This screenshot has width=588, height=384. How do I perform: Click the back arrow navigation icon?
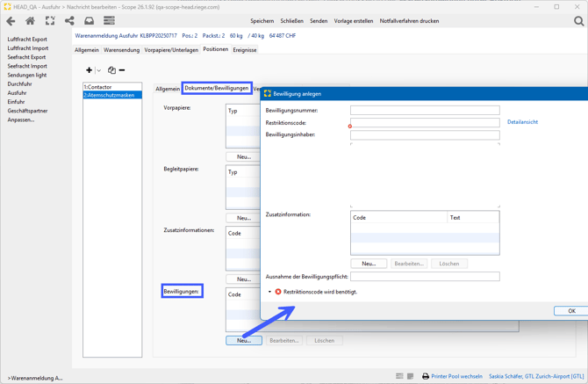tap(11, 21)
